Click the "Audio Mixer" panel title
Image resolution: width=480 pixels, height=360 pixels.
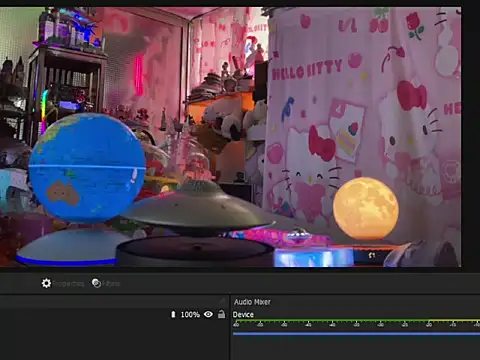(252, 302)
